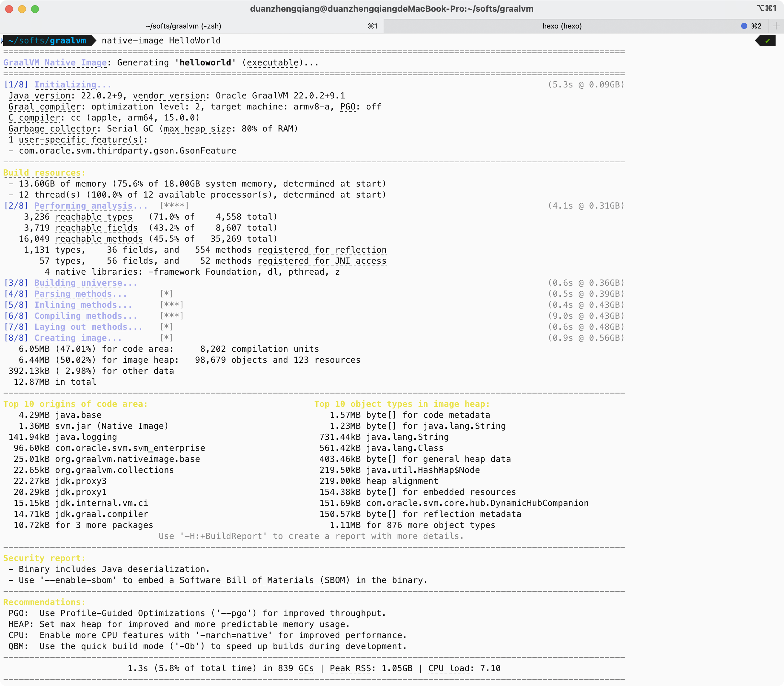This screenshot has height=686, width=784.
Task: Open the reachable methods link
Action: click(x=99, y=239)
